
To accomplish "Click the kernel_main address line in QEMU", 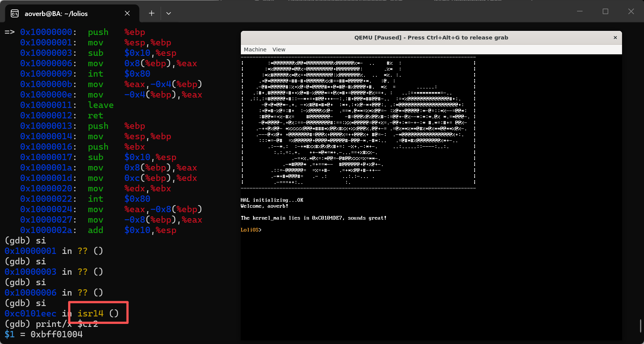I will [313, 218].
